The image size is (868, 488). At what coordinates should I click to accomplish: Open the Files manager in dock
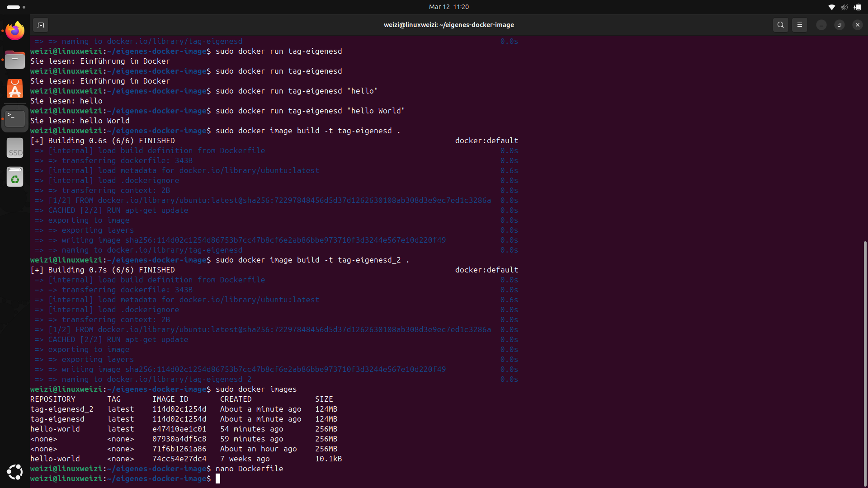(15, 60)
